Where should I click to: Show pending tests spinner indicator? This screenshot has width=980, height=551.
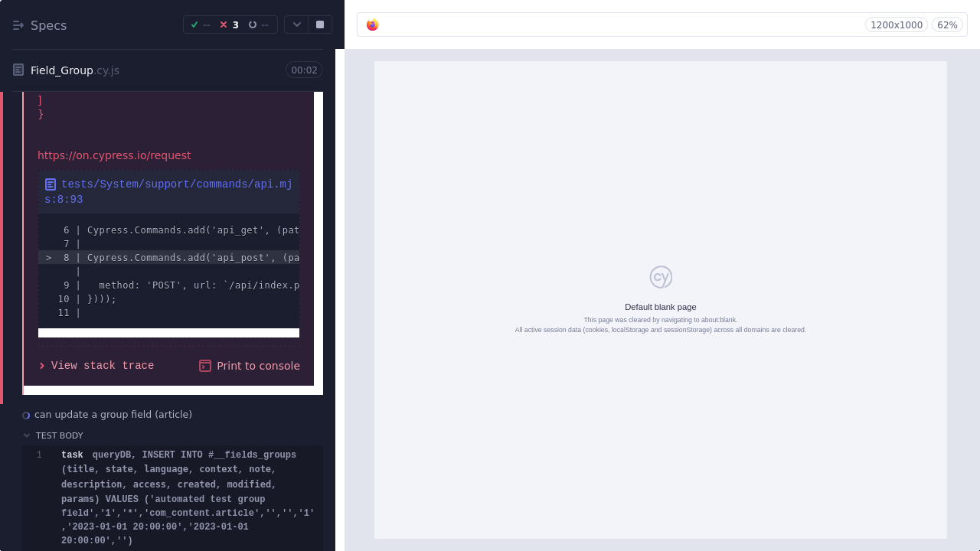tap(259, 24)
